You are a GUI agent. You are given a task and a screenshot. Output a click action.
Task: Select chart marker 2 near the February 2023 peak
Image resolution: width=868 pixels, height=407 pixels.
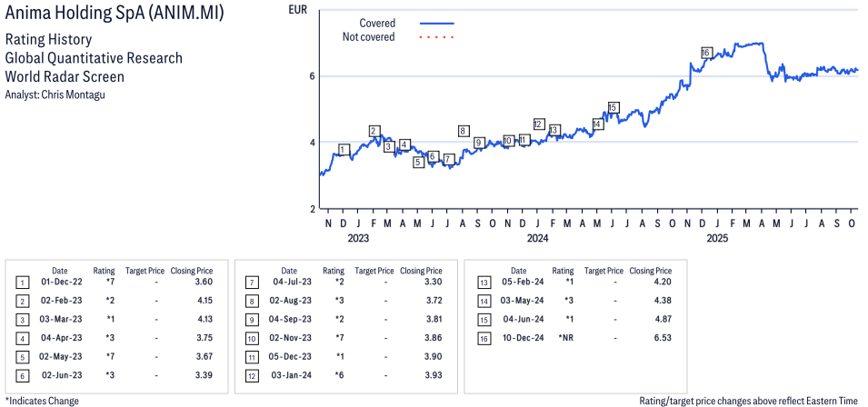(374, 131)
